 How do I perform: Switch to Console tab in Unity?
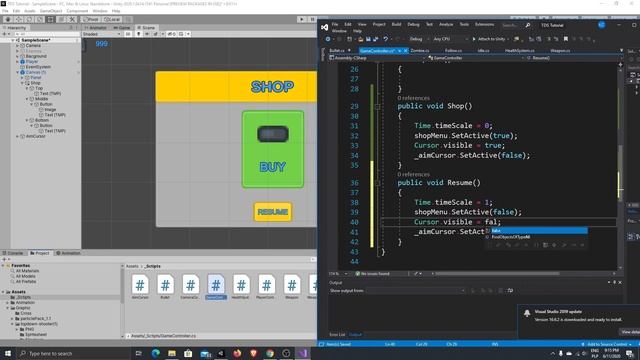13,253
